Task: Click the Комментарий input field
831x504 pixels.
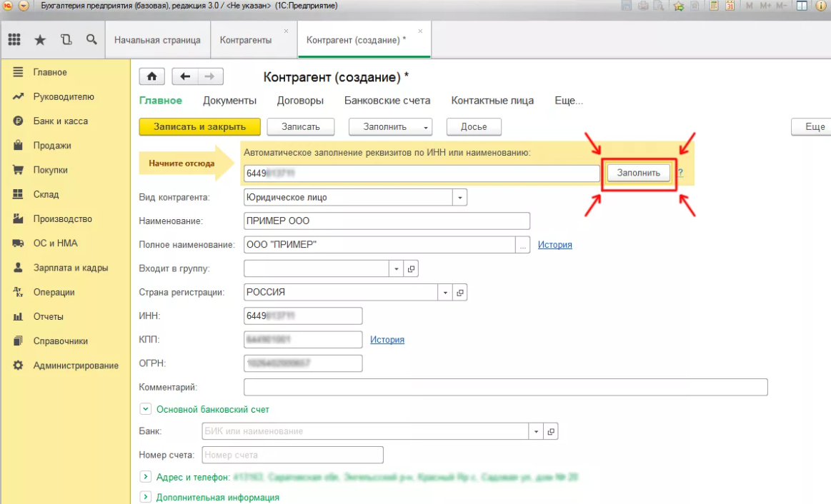Action: tap(506, 387)
